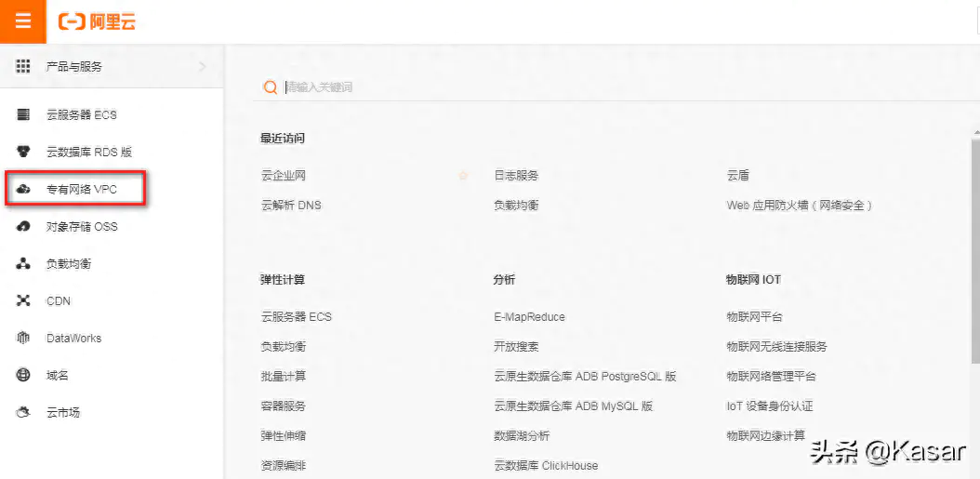
Task: Open Web 应用防火墙 link
Action: (x=799, y=205)
